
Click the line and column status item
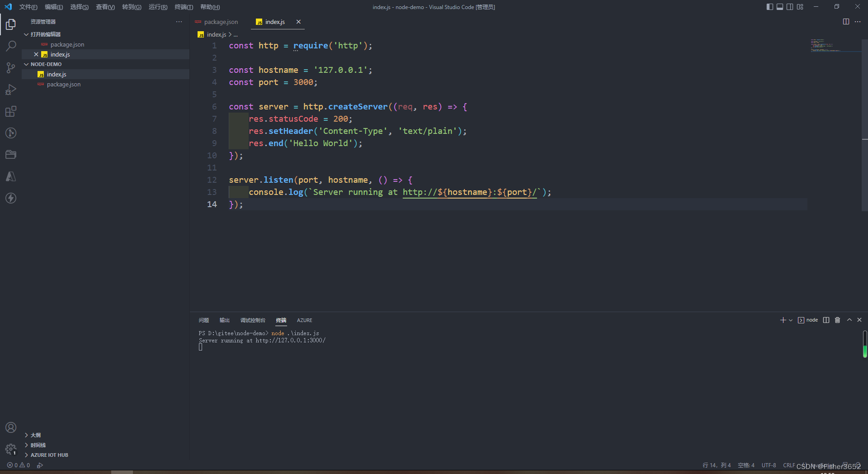717,465
